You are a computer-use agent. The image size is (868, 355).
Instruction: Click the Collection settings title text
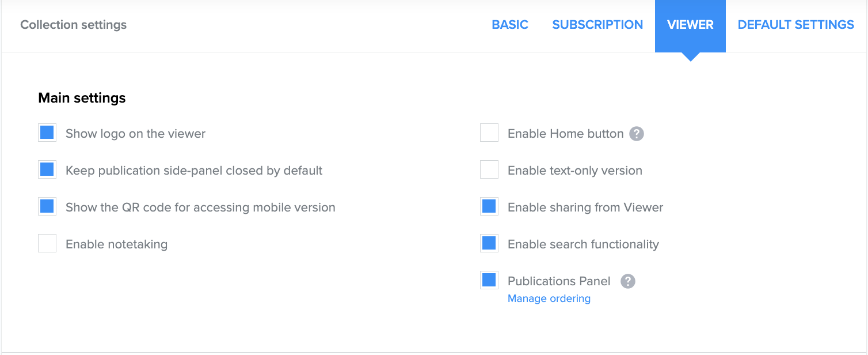click(74, 25)
